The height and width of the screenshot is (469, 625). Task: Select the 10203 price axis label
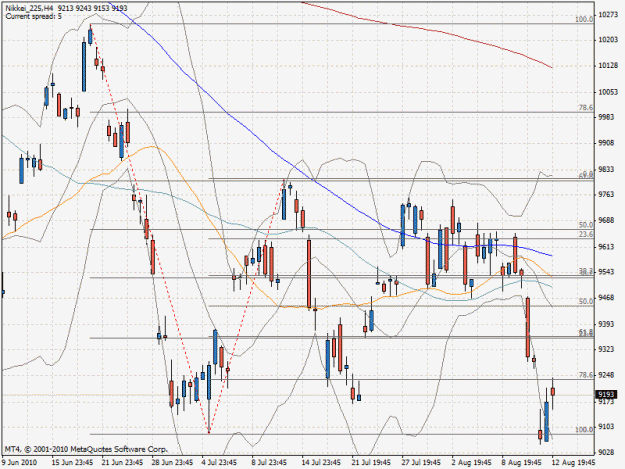(608, 39)
